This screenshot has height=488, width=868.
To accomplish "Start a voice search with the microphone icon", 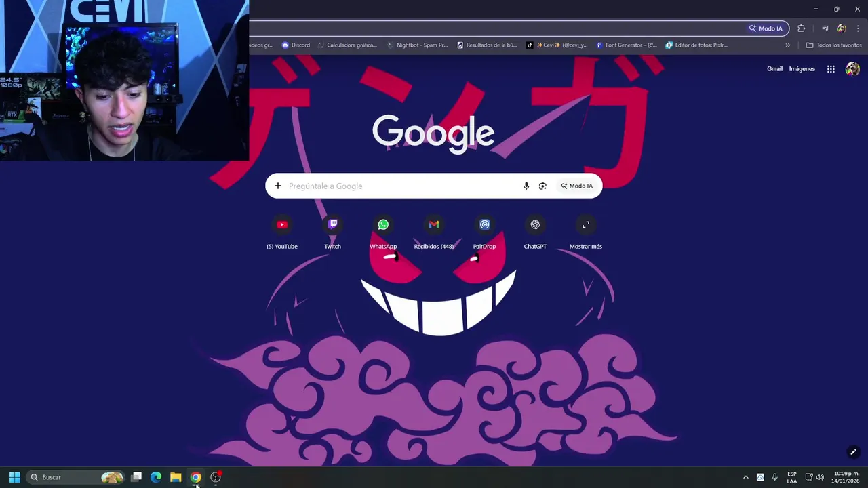I will (x=526, y=186).
